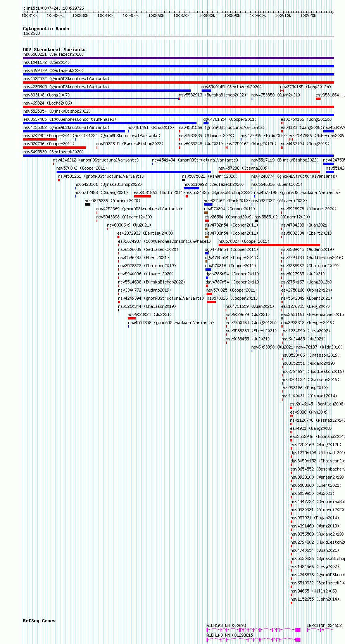
Task: Open nsv4235605 gnomAD variant label
Action: point(66,87)
